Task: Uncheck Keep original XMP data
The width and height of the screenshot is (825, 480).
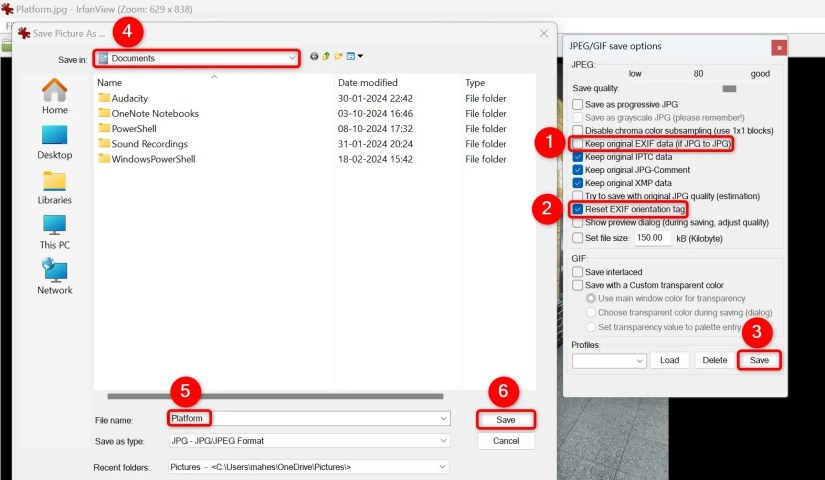Action: tap(578, 183)
